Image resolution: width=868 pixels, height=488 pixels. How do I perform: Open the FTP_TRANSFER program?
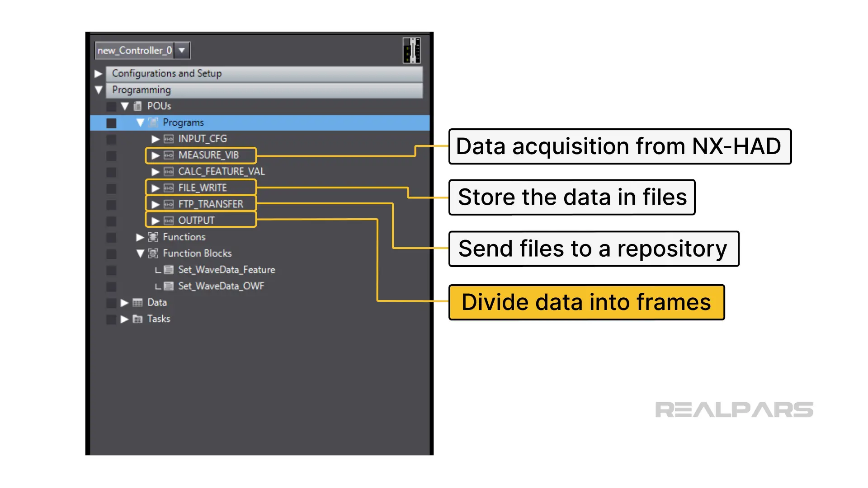click(211, 204)
